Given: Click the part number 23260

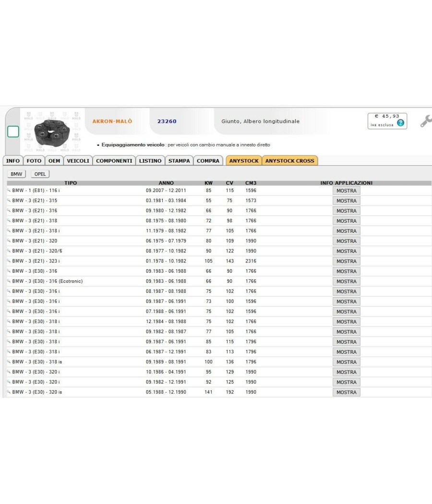Looking at the screenshot, I should point(167,121).
